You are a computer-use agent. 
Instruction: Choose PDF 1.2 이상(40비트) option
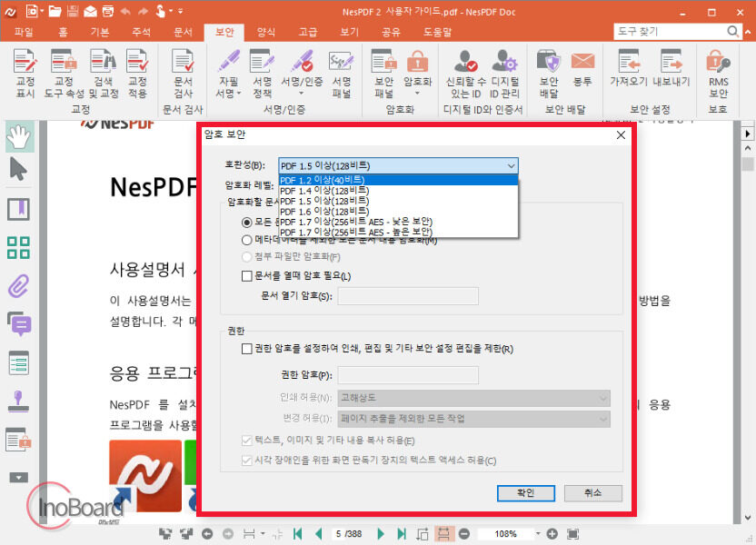[398, 180]
